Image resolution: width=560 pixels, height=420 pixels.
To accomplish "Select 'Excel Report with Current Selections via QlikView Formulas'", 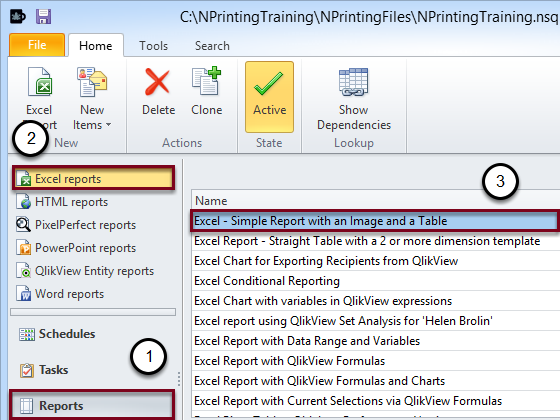I will [x=376, y=401].
